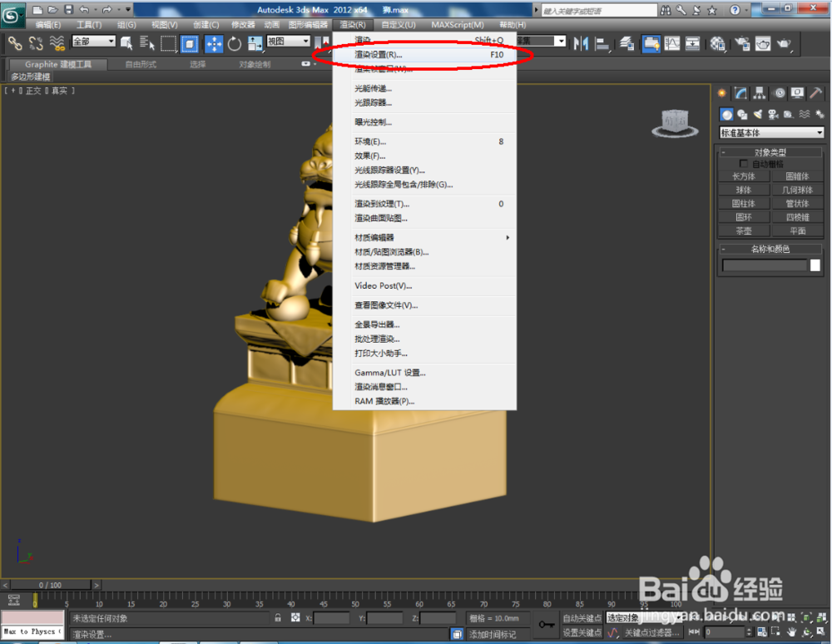Screen dimensions: 832x644
Task: Enable the 自动栅格 checkbox
Action: [x=743, y=164]
